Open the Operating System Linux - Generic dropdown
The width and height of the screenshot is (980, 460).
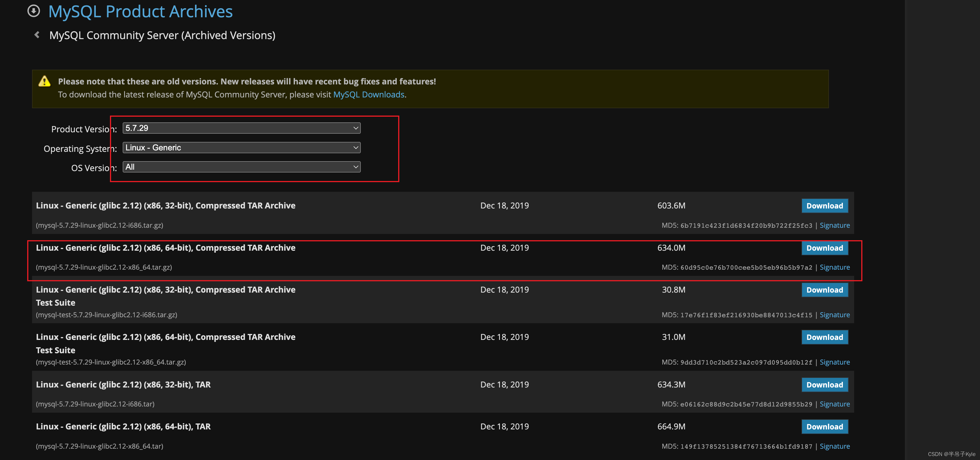pos(241,148)
